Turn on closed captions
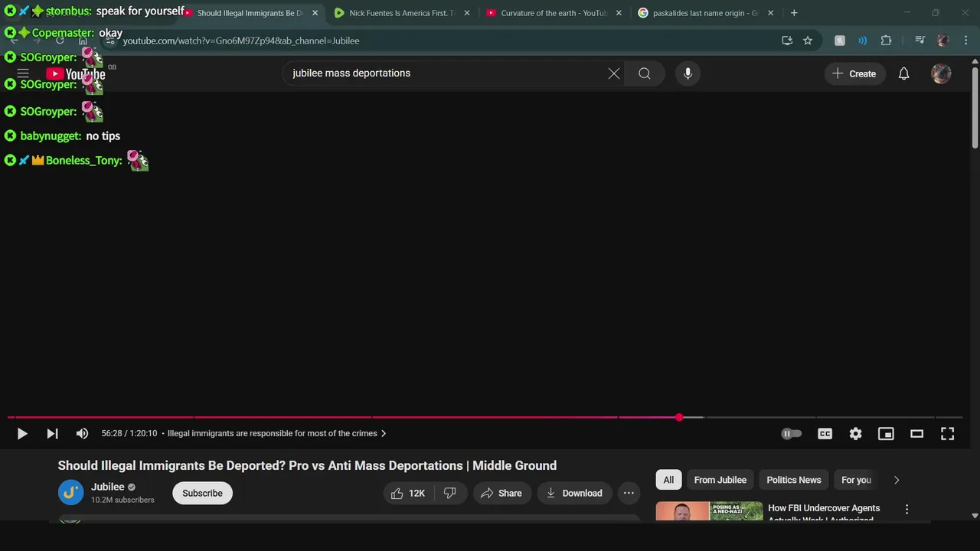 pyautogui.click(x=825, y=434)
